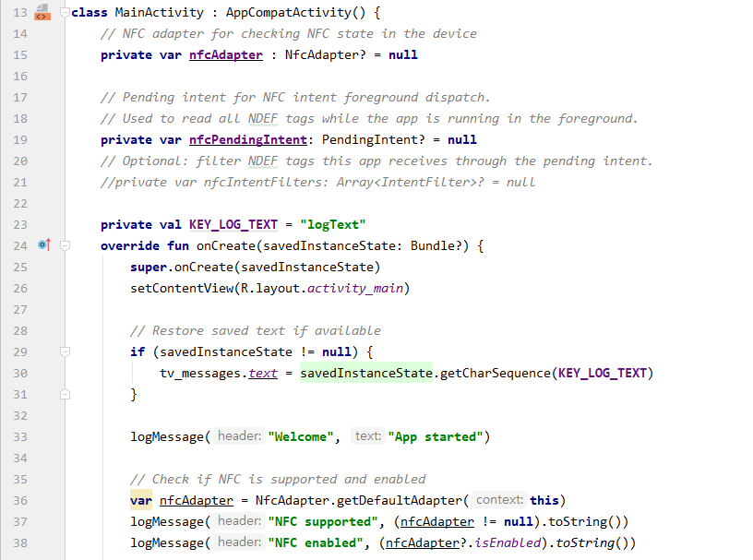The width and height of the screenshot is (753, 560).
Task: Click the "header:" hint before "Welcome"
Action: coord(240,436)
